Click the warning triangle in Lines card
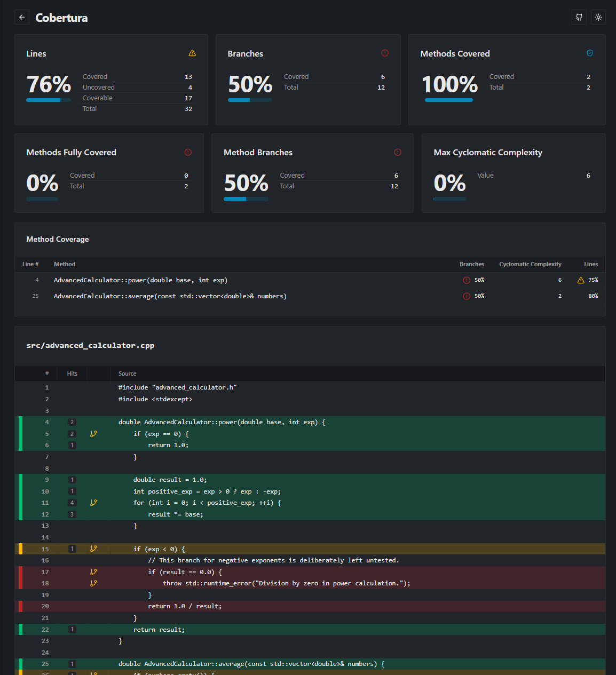 192,53
